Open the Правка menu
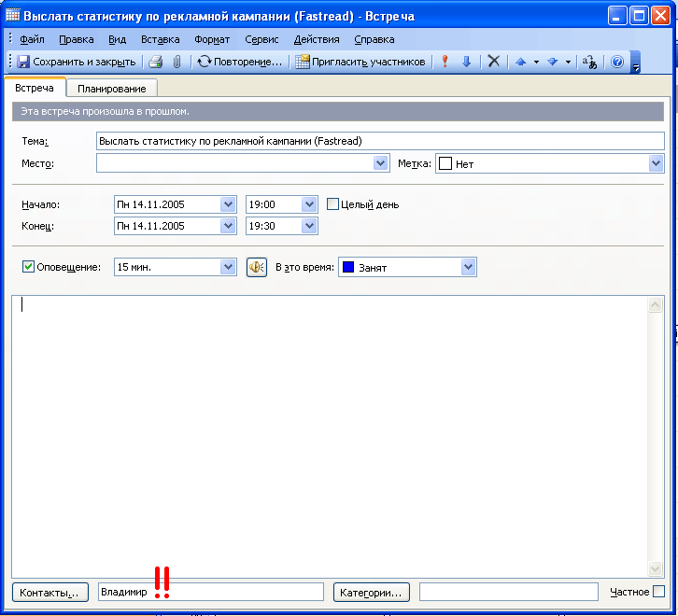 [76, 39]
